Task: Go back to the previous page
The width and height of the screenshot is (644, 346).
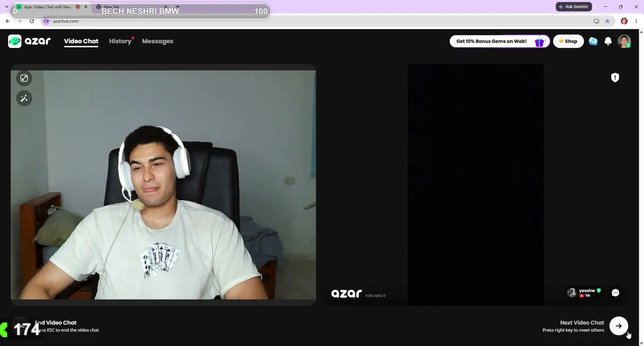Action: coord(8,21)
